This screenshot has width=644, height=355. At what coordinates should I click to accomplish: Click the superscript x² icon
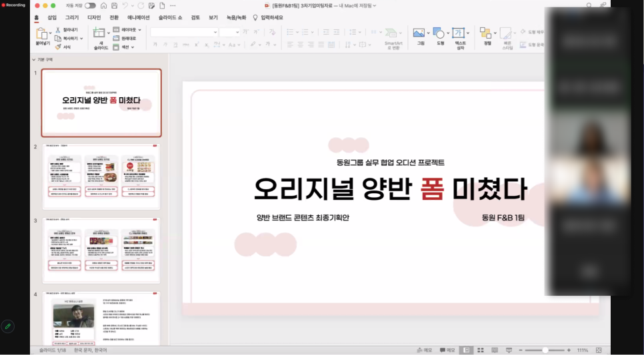pos(197,45)
